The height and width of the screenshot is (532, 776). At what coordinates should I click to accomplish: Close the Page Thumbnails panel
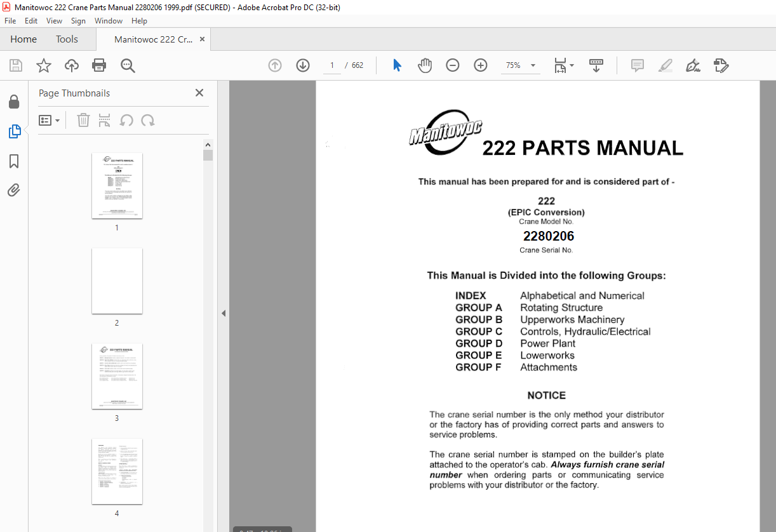(x=199, y=93)
